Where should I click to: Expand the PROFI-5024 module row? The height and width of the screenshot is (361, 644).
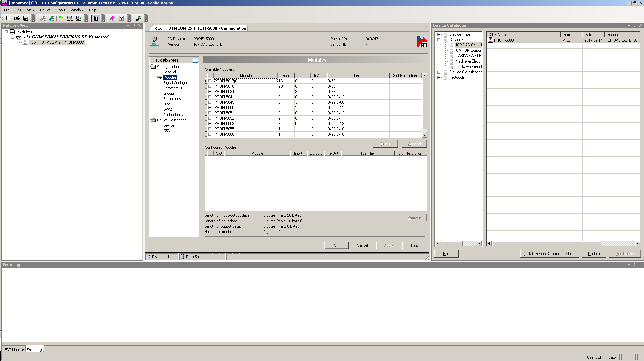tap(210, 92)
